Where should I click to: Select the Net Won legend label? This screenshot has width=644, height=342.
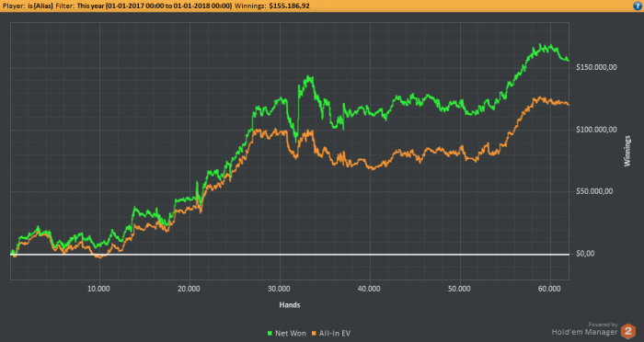pos(291,334)
